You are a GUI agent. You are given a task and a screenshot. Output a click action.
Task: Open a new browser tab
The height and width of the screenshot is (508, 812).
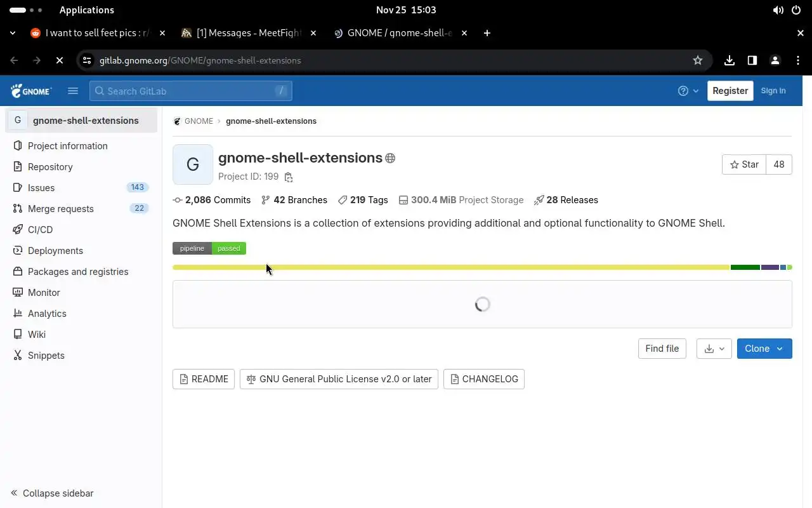tap(487, 33)
